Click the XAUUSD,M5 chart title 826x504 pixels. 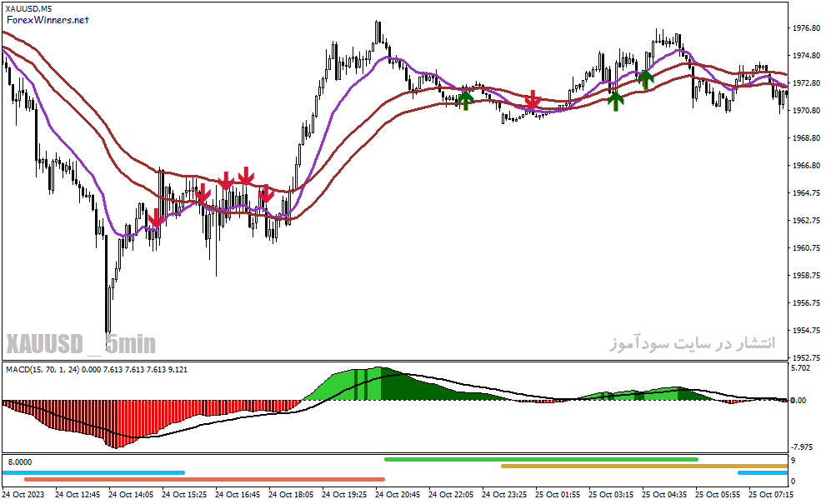[28, 8]
